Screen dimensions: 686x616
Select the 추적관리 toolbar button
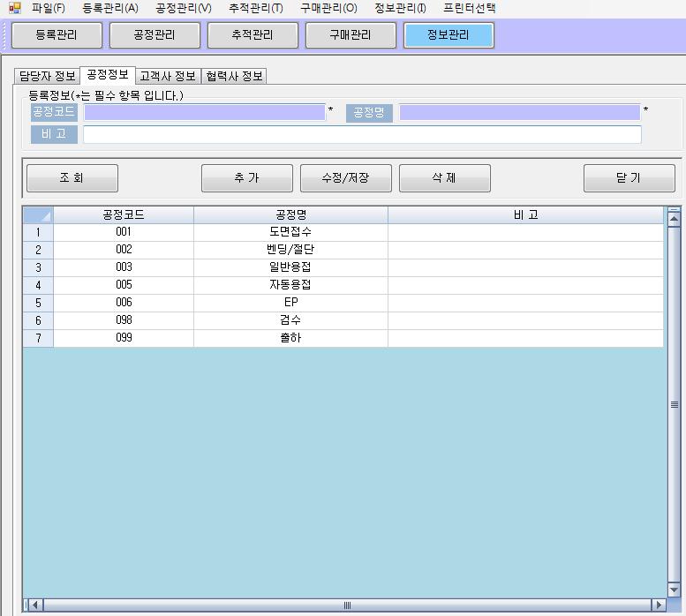point(253,35)
